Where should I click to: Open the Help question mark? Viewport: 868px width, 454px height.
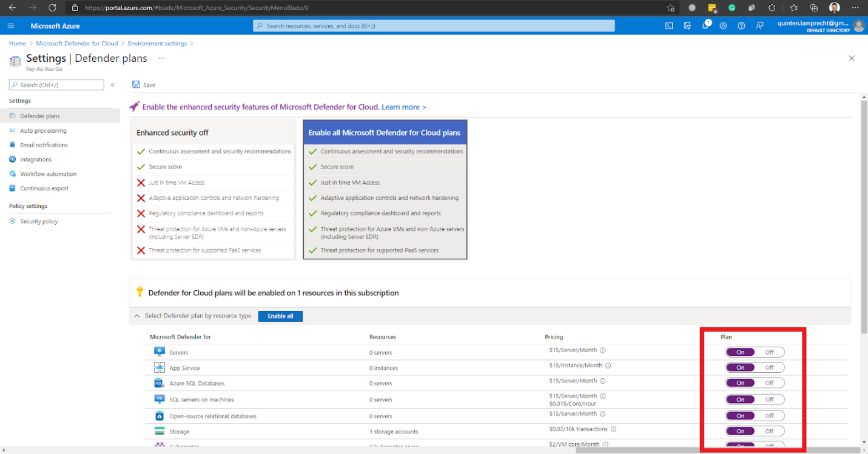[x=741, y=26]
